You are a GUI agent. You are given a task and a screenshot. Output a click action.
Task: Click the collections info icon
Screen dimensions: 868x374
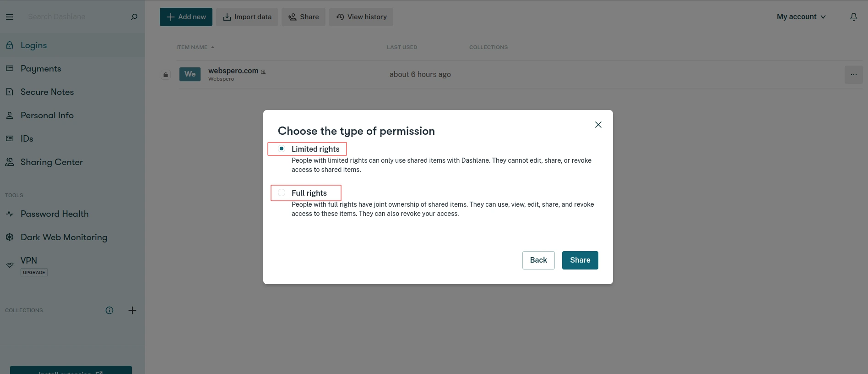109,310
